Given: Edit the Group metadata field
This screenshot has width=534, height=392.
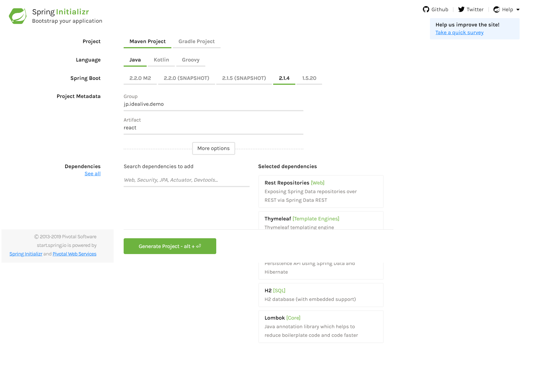Looking at the screenshot, I should click(x=213, y=104).
